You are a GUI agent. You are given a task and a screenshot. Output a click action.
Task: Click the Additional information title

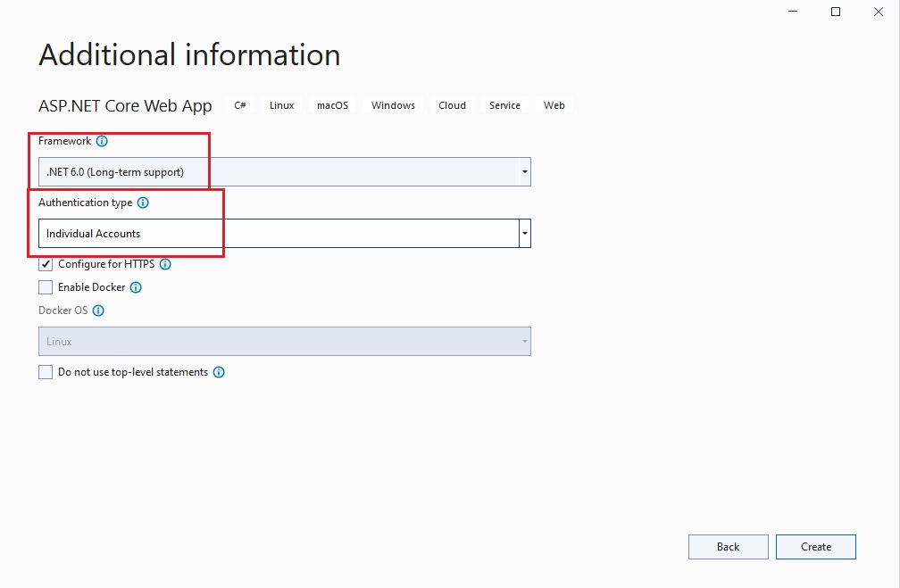(x=189, y=55)
